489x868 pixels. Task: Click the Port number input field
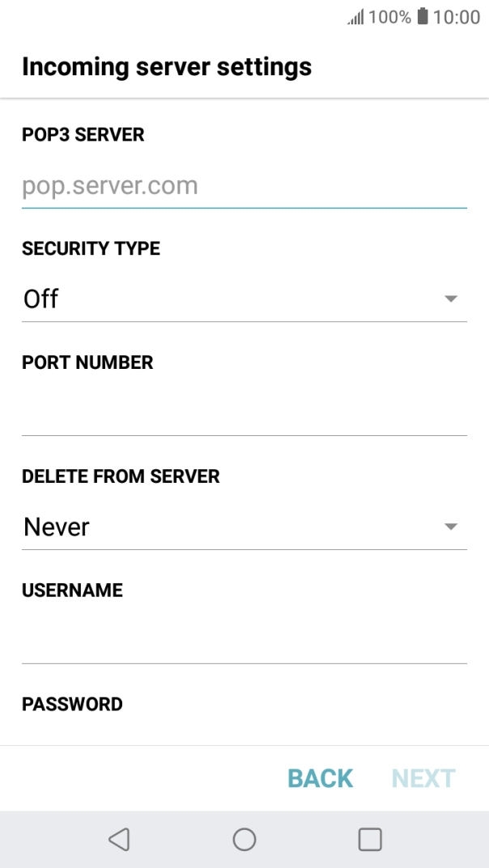[x=244, y=413]
